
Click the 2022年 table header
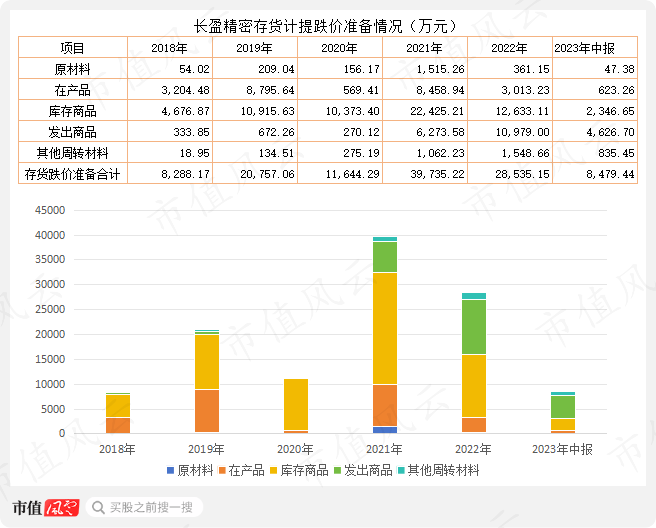(510, 48)
